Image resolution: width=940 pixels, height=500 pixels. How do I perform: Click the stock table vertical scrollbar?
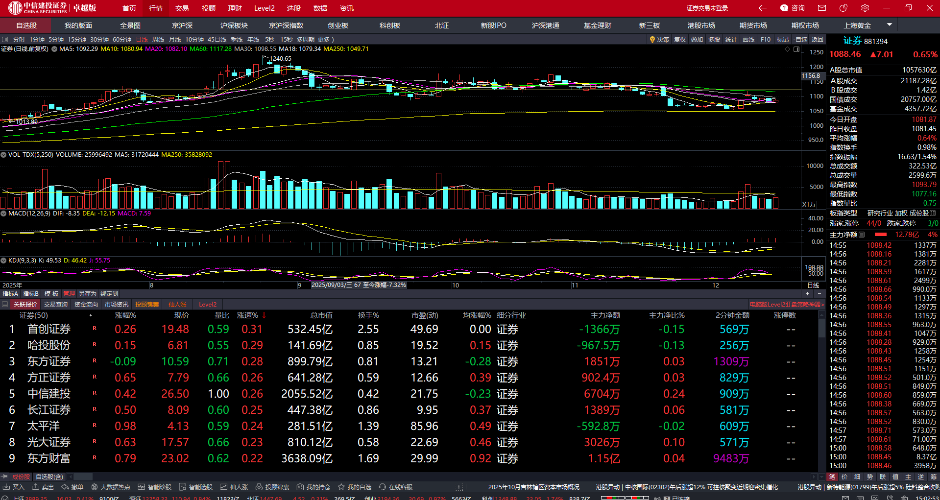[x=822, y=327]
